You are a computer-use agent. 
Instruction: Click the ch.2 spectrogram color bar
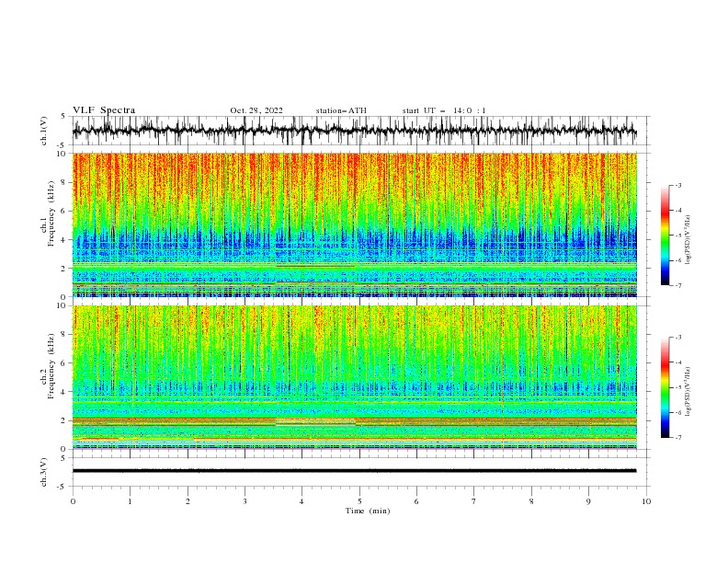tap(665, 387)
